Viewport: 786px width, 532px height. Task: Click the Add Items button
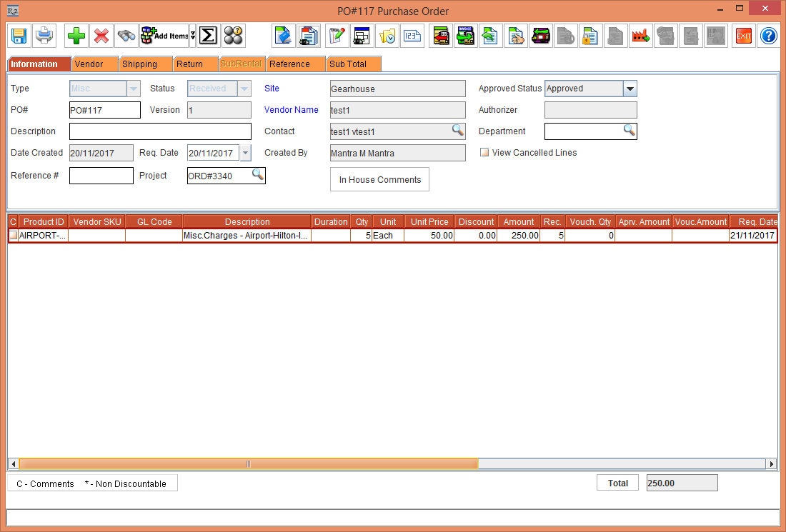point(164,35)
